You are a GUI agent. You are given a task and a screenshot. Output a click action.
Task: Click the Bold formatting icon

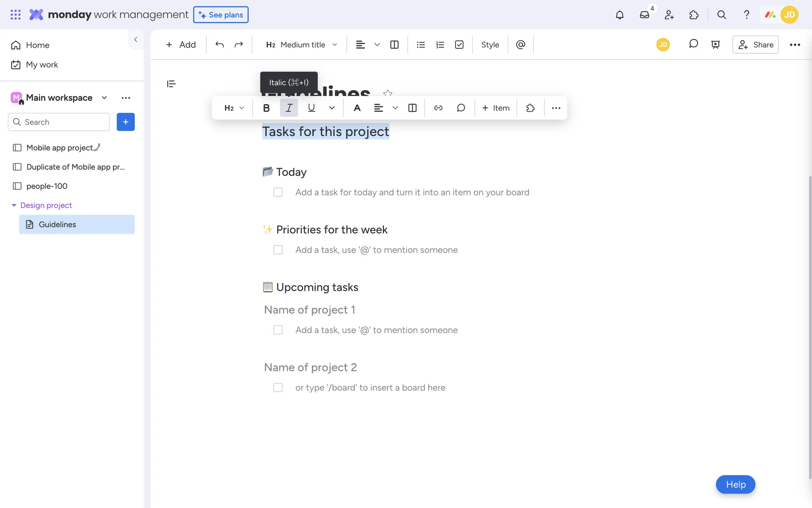[266, 108]
